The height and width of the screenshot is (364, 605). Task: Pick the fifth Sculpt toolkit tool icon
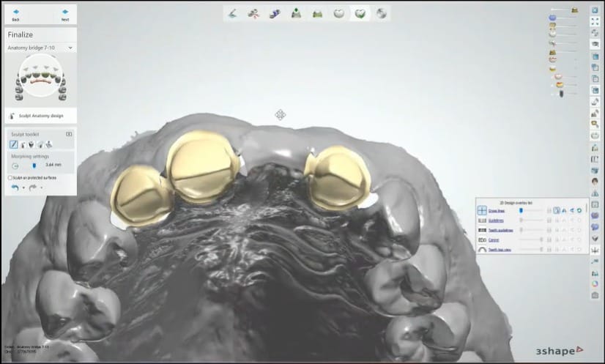(x=49, y=144)
